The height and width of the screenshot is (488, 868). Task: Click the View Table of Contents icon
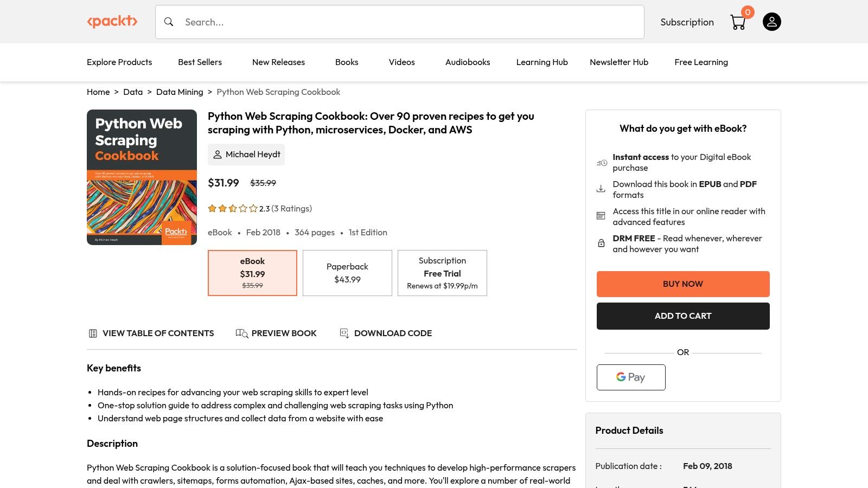[93, 333]
